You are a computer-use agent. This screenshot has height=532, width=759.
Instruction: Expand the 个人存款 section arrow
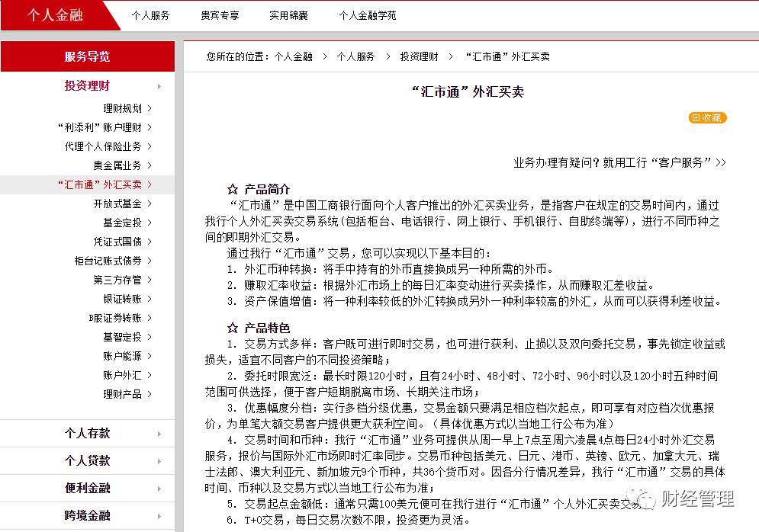pos(159,434)
